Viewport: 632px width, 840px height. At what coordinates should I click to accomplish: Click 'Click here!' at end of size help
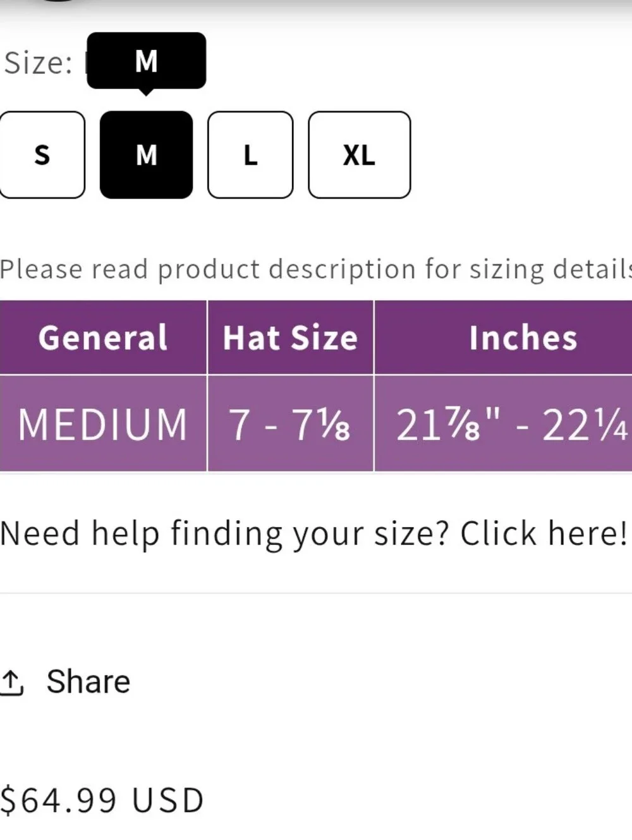(544, 533)
